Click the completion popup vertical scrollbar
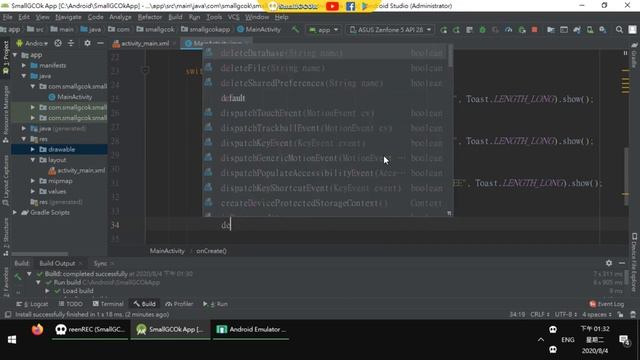The image size is (640, 360). pos(450,56)
